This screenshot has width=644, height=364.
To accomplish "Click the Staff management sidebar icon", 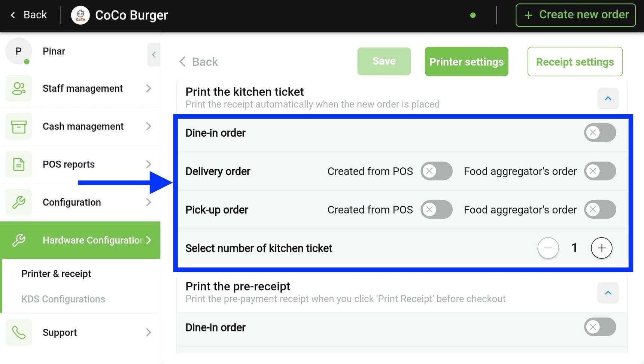I will [19, 88].
